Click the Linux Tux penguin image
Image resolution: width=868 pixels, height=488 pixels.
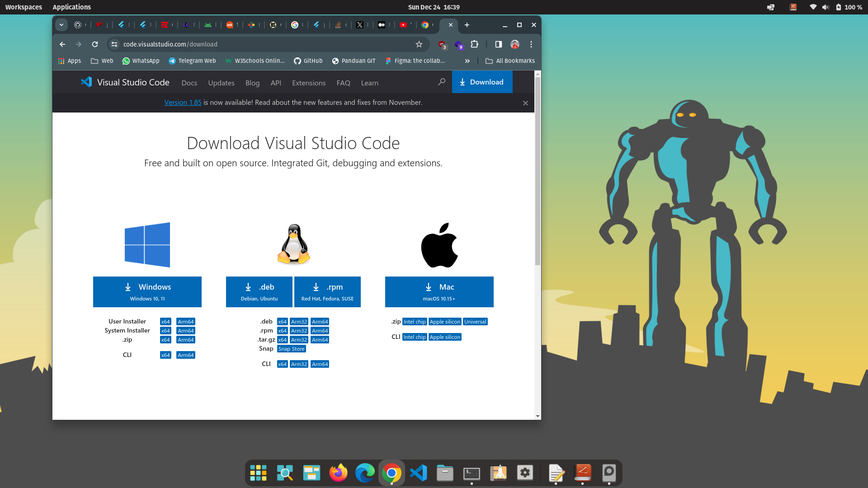click(x=294, y=244)
